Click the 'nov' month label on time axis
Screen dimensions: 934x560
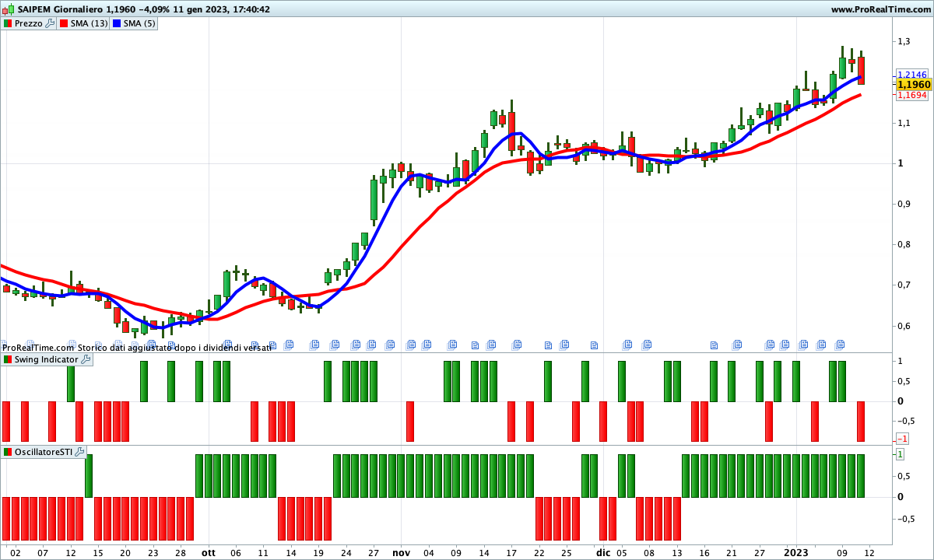click(x=401, y=553)
